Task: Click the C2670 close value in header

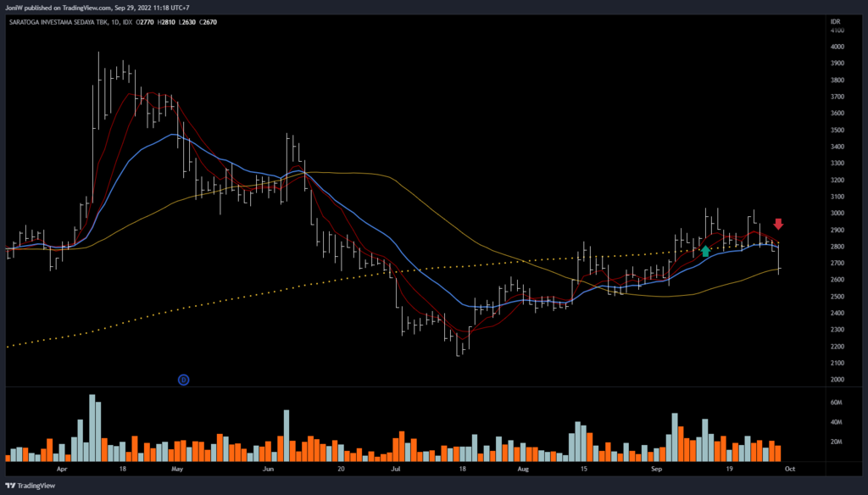Action: click(x=208, y=22)
